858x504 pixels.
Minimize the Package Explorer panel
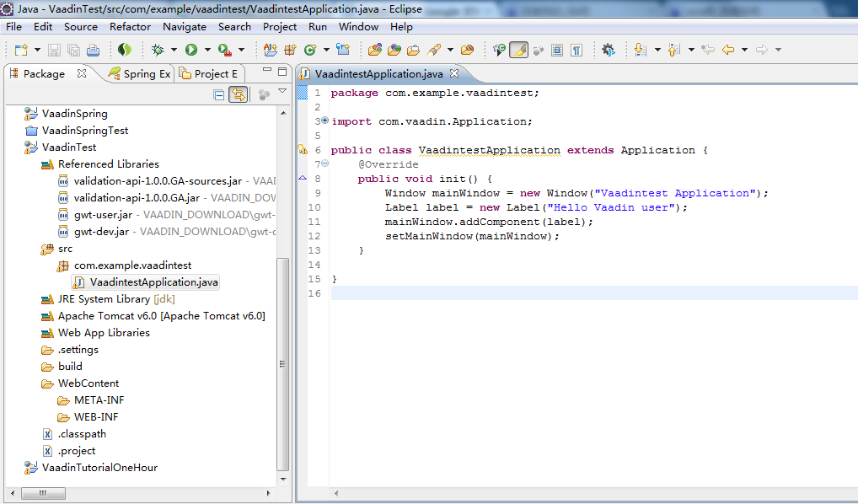click(x=267, y=70)
